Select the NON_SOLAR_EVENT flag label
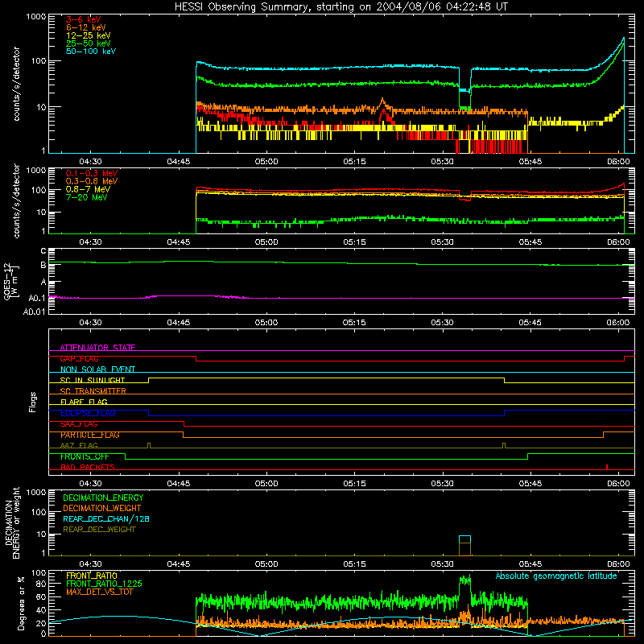The height and width of the screenshot is (644, 644). pyautogui.click(x=97, y=369)
